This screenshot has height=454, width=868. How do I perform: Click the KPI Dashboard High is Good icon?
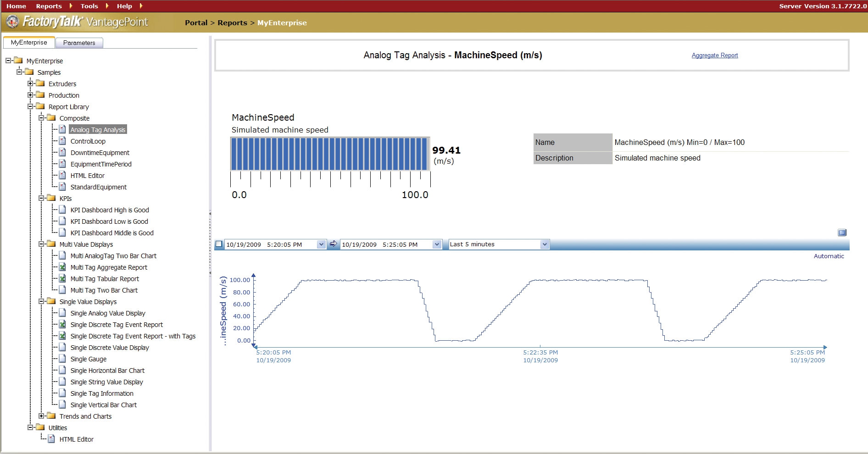pyautogui.click(x=62, y=210)
